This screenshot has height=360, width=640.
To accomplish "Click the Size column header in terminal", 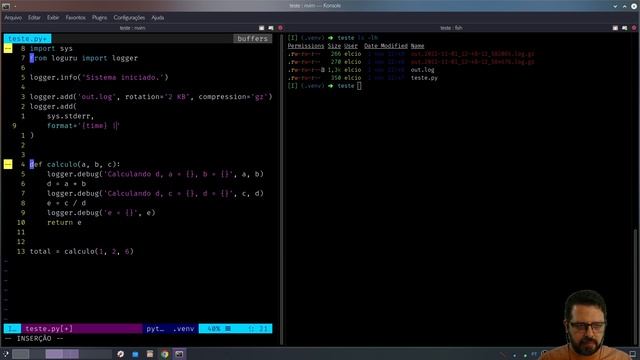I will coord(334,46).
